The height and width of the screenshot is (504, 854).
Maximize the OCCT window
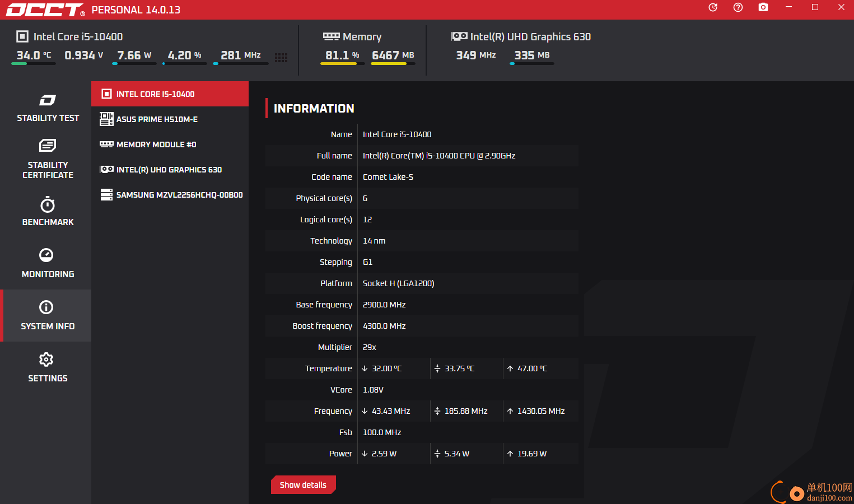(x=815, y=7)
